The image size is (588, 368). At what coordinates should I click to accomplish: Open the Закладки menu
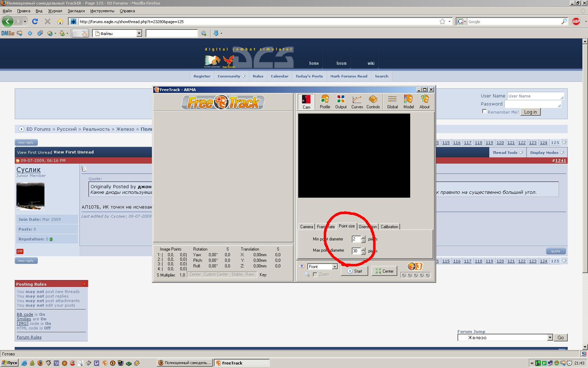tap(76, 11)
